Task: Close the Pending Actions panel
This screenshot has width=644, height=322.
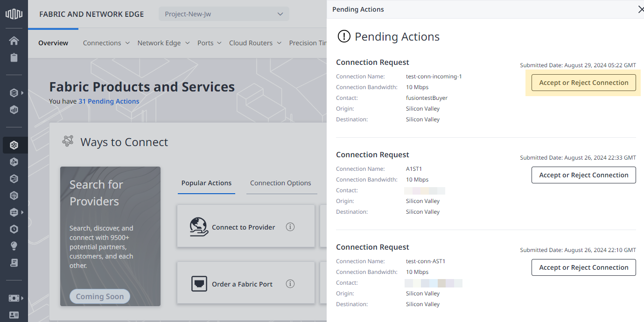Action: pos(640,9)
